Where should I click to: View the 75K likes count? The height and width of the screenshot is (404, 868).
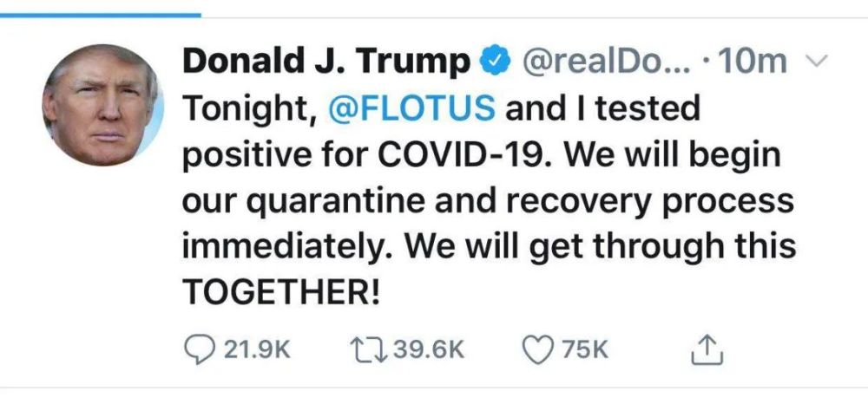tap(585, 350)
